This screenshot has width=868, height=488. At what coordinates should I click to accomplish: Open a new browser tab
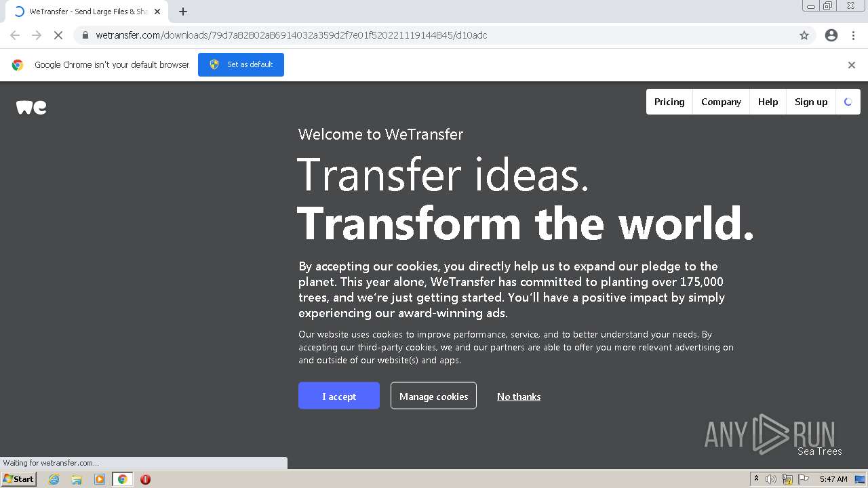[183, 12]
